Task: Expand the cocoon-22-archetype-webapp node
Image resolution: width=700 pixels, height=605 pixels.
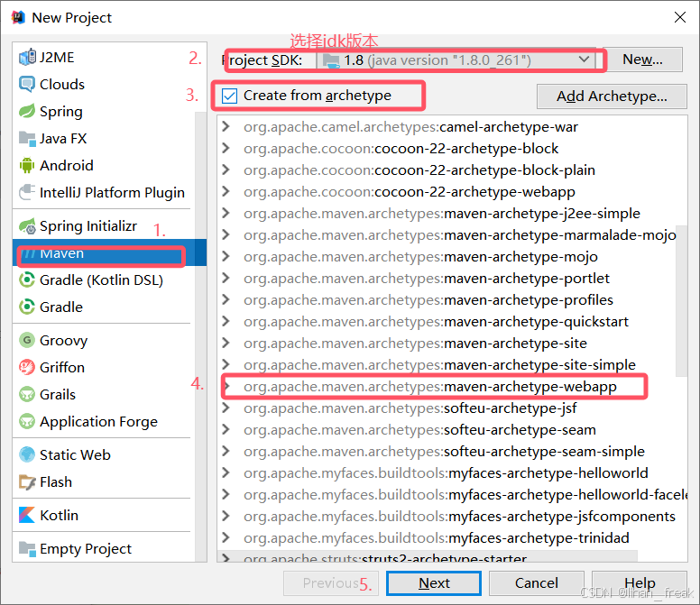Action: point(226,191)
